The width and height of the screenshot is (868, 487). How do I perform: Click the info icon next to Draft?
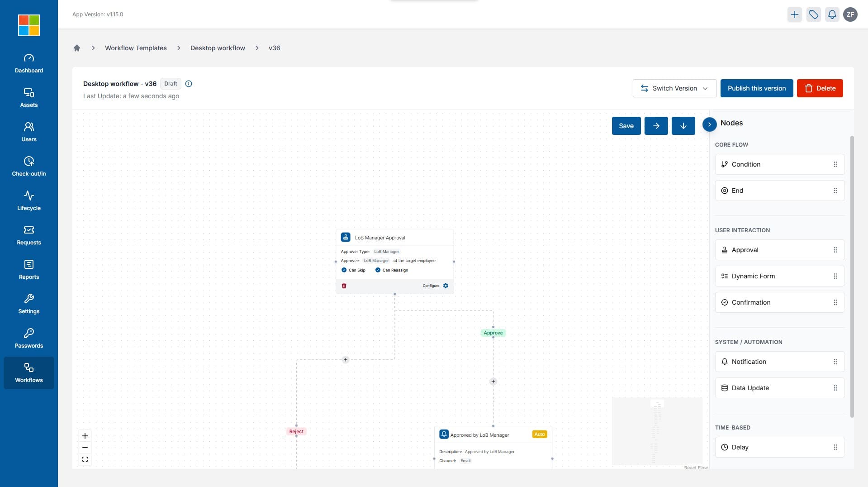point(189,84)
